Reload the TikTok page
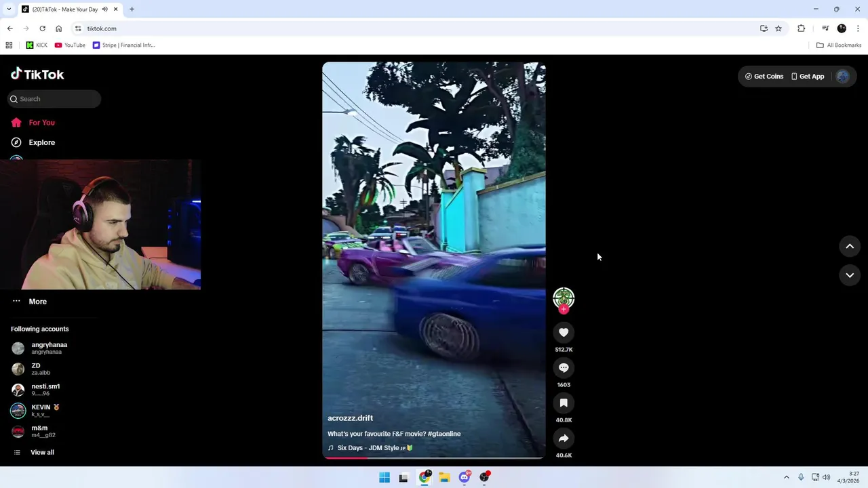This screenshot has width=868, height=488. tap(42, 28)
